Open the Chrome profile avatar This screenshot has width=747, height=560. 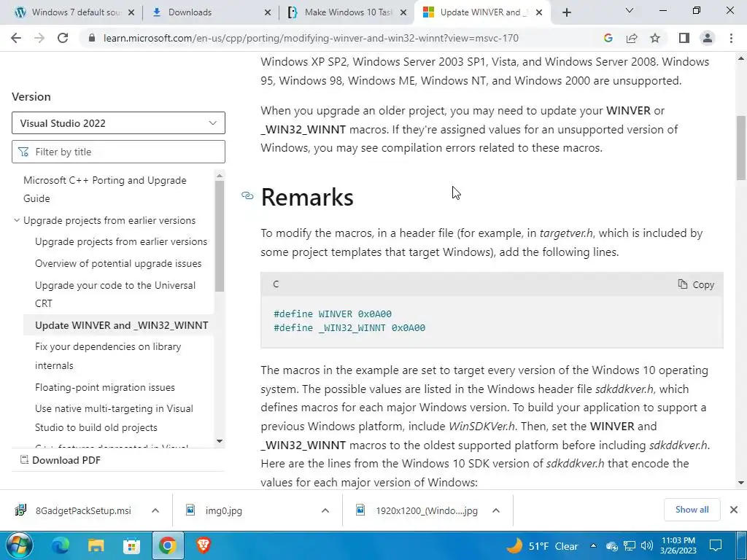pyautogui.click(x=708, y=38)
